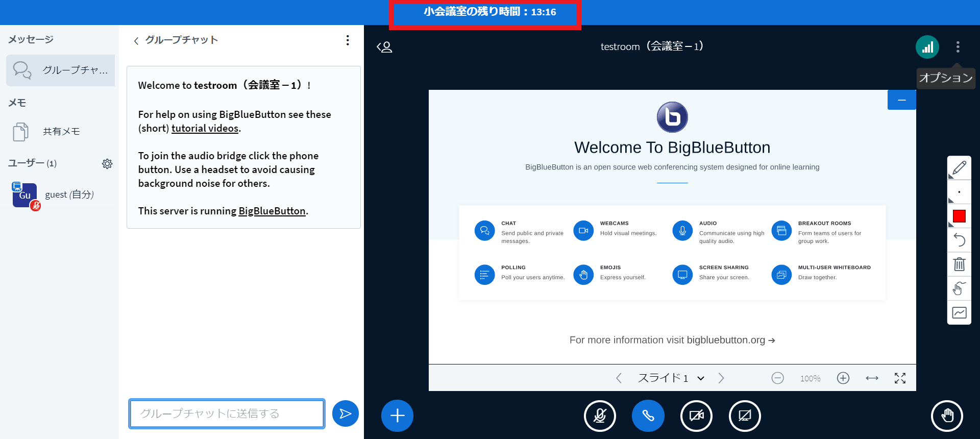The height and width of the screenshot is (439, 980).
Task: Open the connection status indicator
Action: (927, 47)
